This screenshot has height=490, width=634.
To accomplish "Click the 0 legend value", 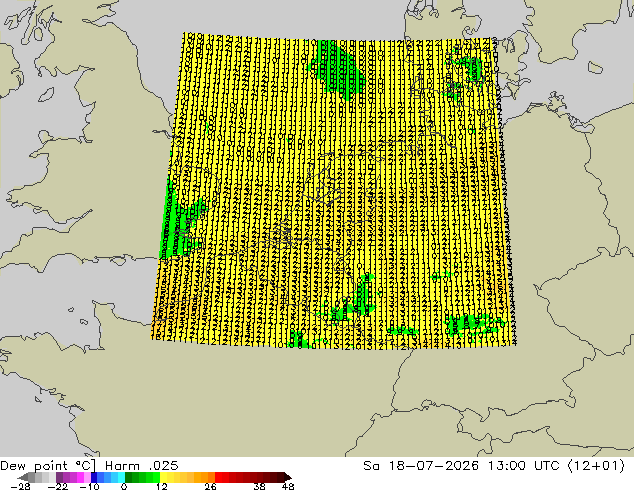I will pyautogui.click(x=124, y=486).
